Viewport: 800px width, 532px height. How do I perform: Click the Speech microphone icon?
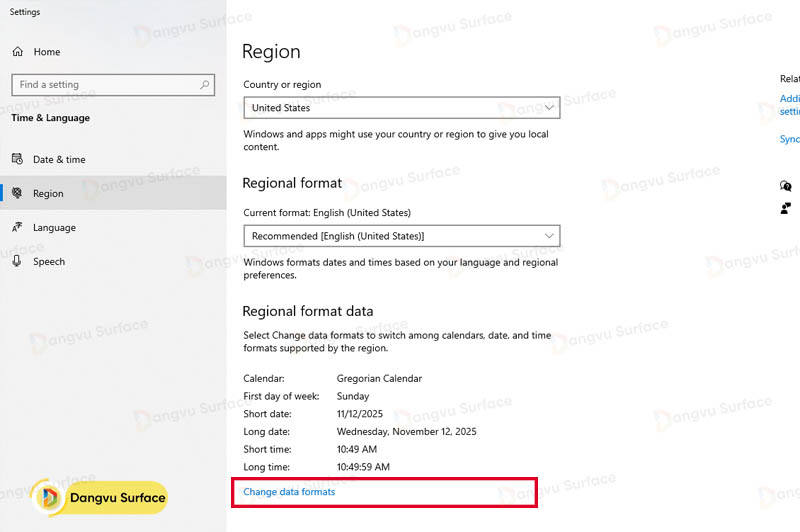click(17, 261)
